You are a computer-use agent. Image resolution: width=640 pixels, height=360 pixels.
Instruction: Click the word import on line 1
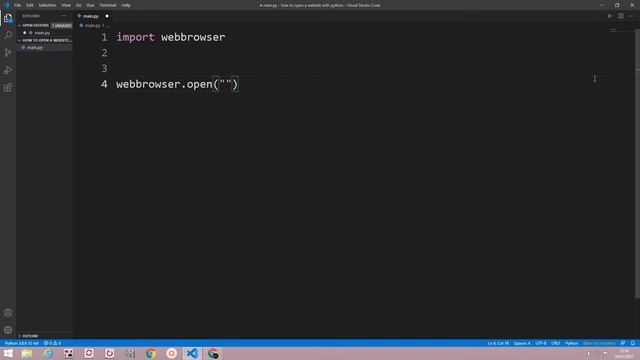point(136,38)
